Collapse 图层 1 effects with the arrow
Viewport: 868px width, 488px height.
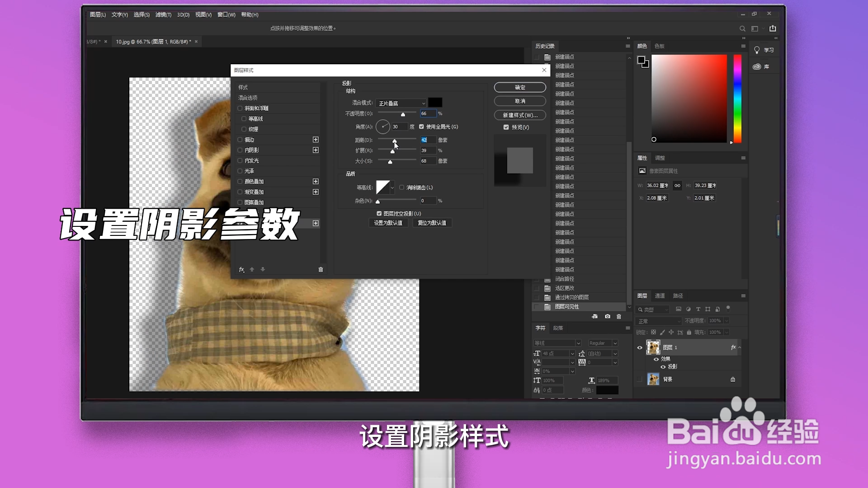[x=740, y=347]
